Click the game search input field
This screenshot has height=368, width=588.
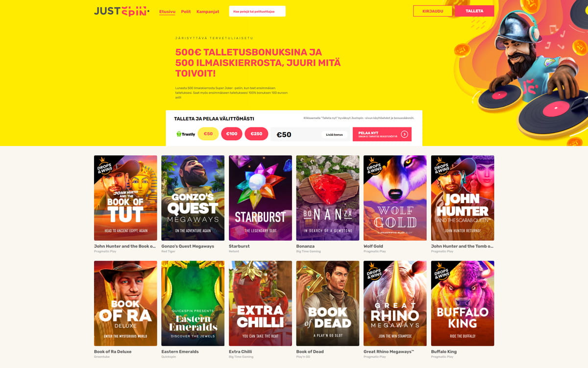[x=257, y=11]
